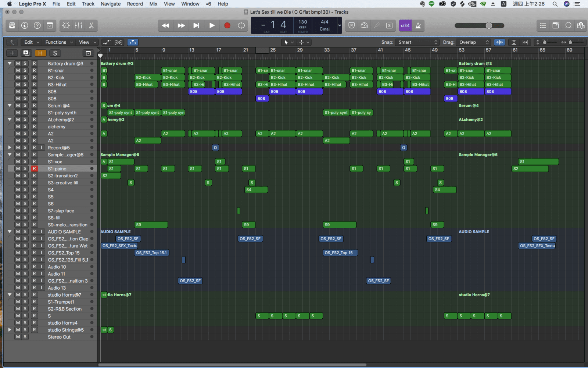The image size is (588, 368).
Task: Solo the S1-poly synth track
Action: pos(25,112)
